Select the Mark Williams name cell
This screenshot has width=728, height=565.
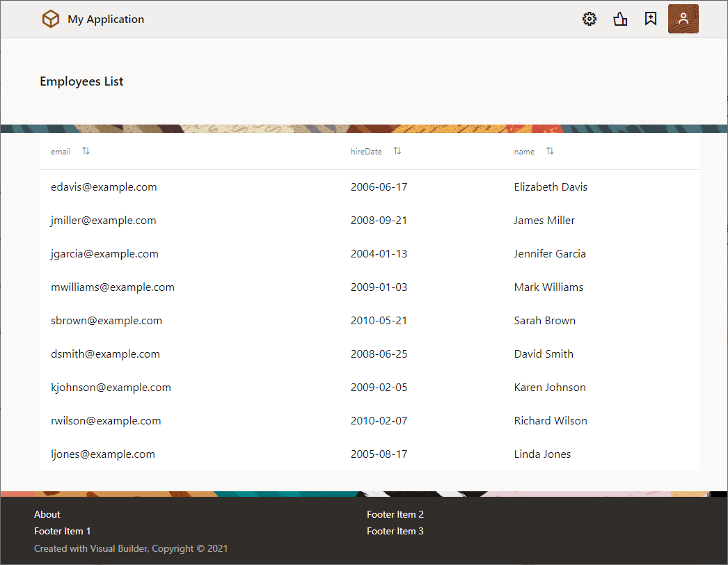[x=548, y=287]
